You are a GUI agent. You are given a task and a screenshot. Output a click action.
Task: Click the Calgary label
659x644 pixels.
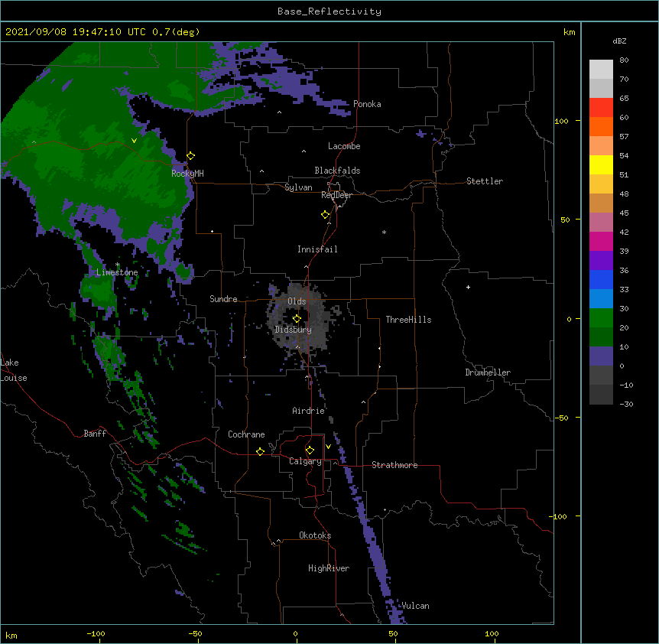pos(305,461)
